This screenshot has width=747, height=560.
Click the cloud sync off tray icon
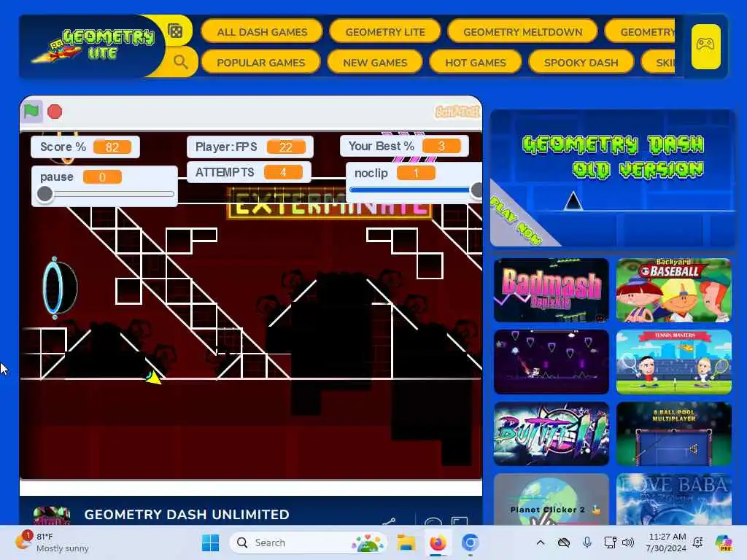tap(564, 542)
